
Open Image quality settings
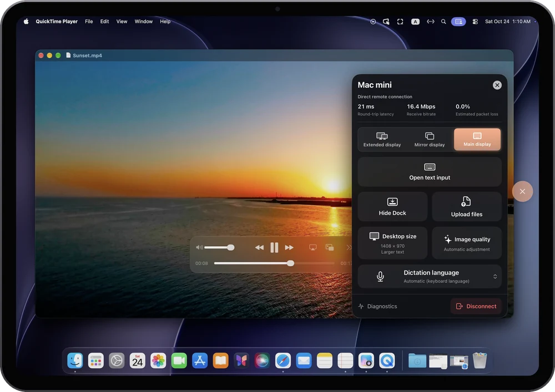tap(467, 243)
